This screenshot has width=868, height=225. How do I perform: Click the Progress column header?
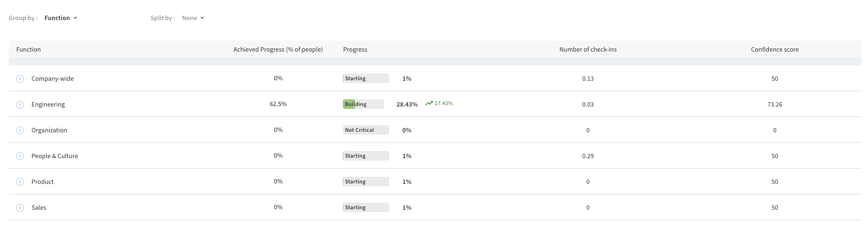coord(355,50)
